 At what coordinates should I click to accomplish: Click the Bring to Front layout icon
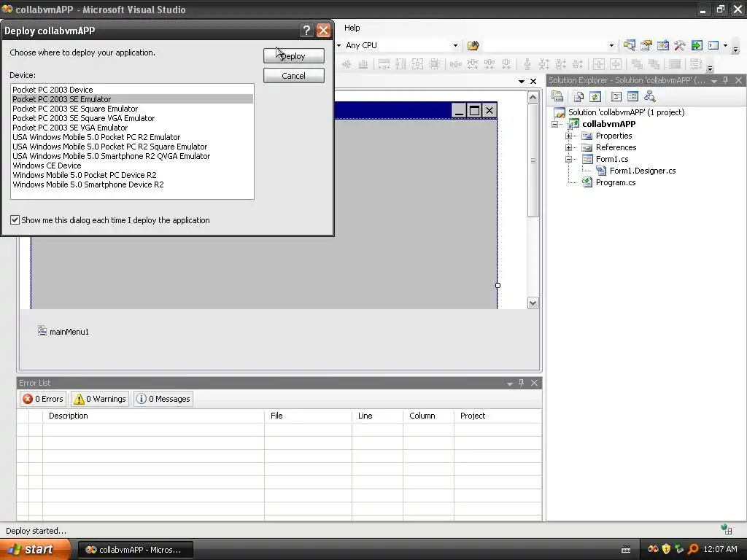637,64
